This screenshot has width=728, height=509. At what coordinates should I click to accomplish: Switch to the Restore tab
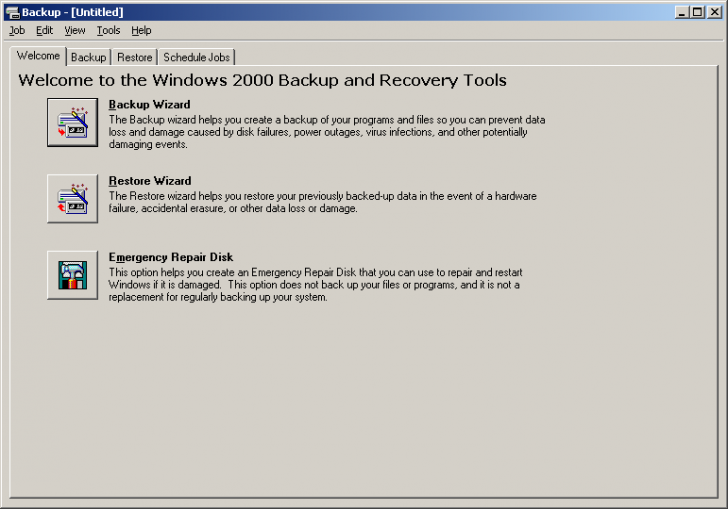pyautogui.click(x=135, y=58)
